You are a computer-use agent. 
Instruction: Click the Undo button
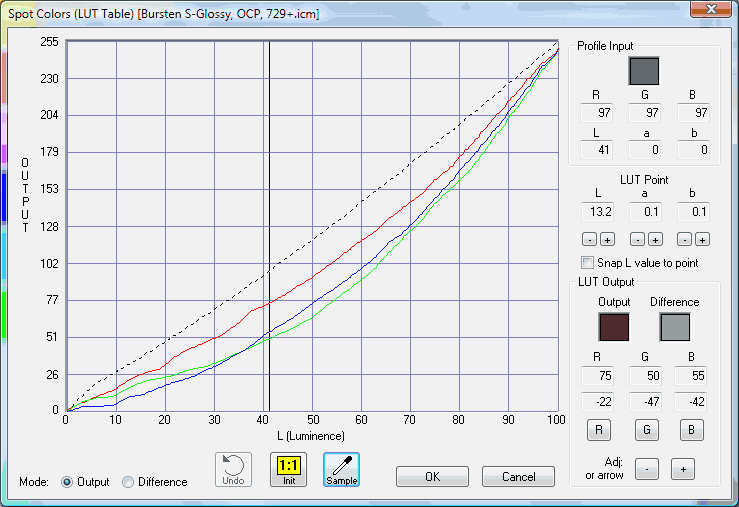tap(233, 469)
